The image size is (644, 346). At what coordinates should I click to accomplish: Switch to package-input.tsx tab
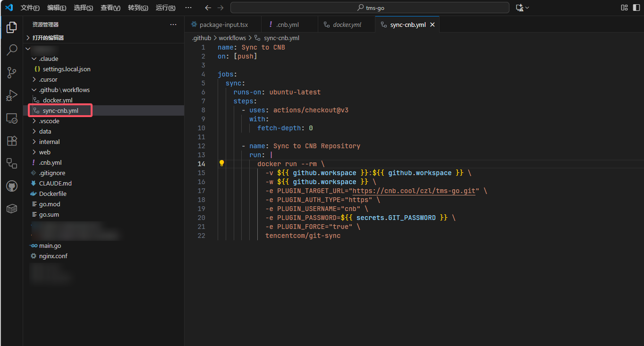tap(223, 25)
